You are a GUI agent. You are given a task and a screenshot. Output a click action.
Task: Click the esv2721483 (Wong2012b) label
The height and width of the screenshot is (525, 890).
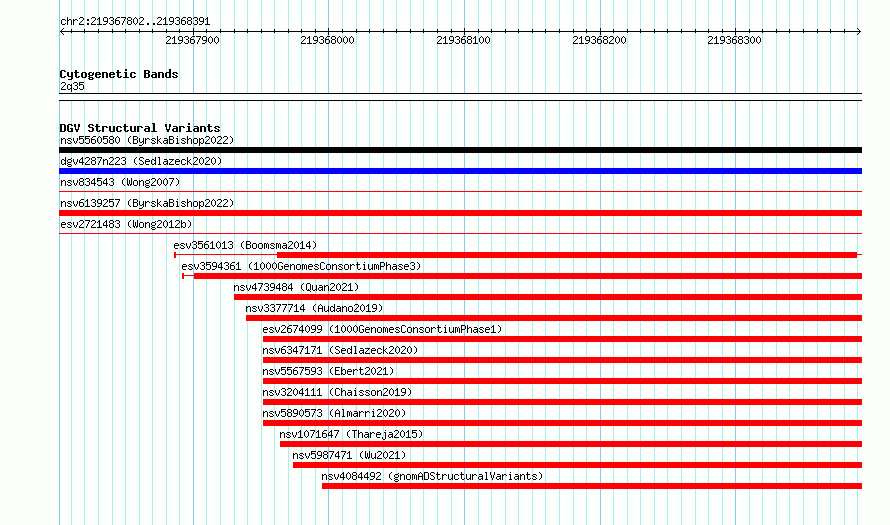click(x=126, y=224)
